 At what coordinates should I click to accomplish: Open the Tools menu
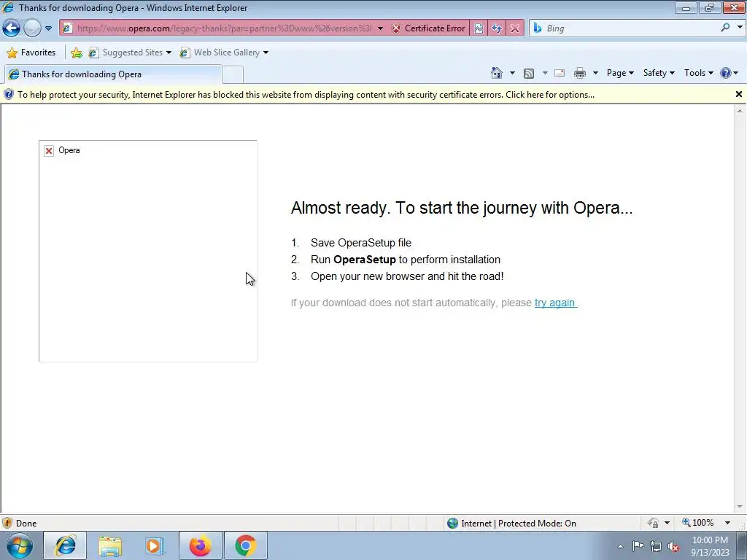698,73
